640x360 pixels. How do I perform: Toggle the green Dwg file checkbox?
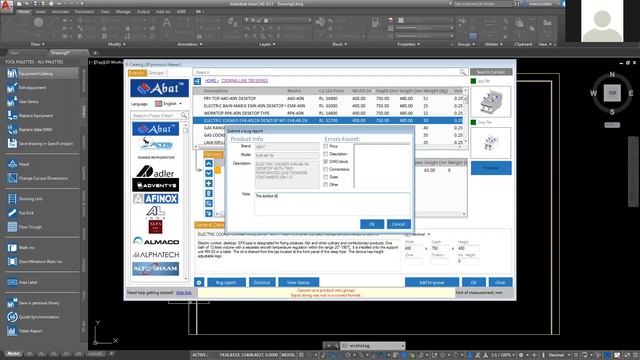coord(473,122)
